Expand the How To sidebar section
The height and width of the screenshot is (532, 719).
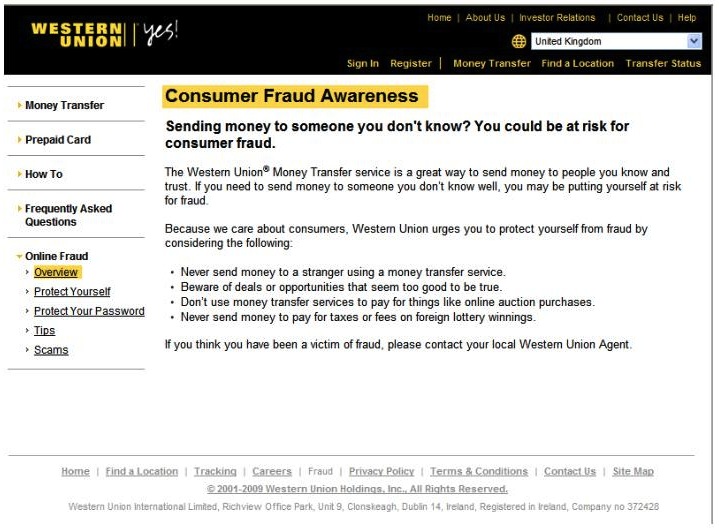pos(44,174)
